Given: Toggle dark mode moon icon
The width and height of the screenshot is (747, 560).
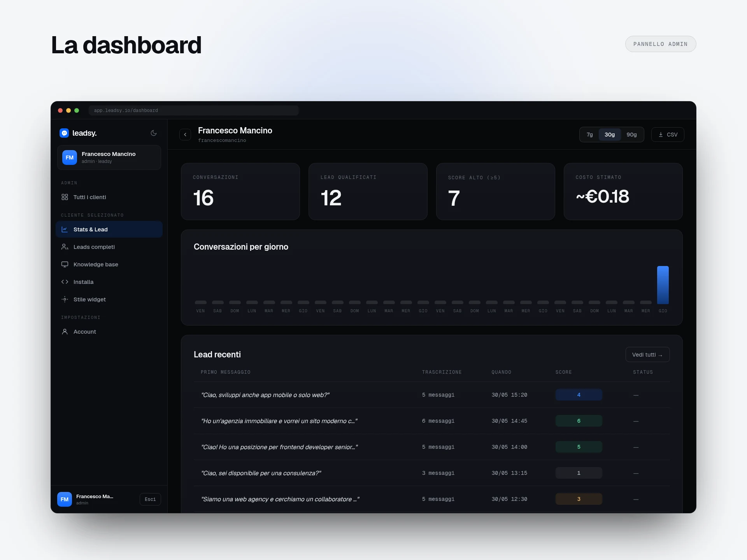Looking at the screenshot, I should tap(154, 133).
